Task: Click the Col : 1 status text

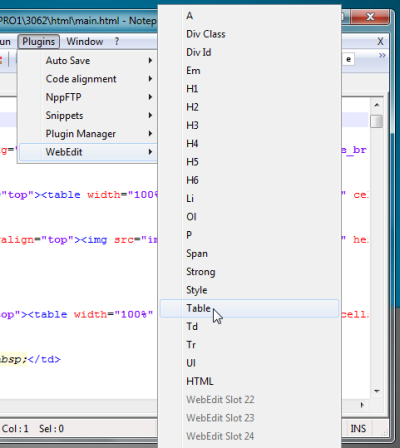Action: 15,429
